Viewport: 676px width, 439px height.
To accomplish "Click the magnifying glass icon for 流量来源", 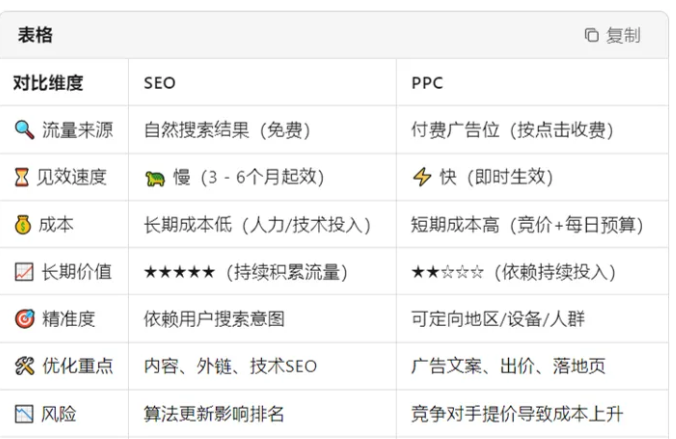I will (23, 130).
